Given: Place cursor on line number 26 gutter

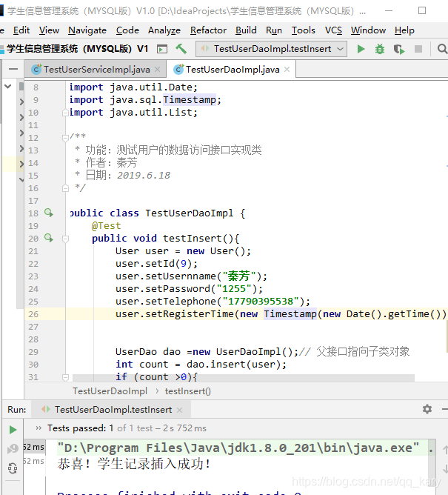Looking at the screenshot, I should (x=33, y=314).
